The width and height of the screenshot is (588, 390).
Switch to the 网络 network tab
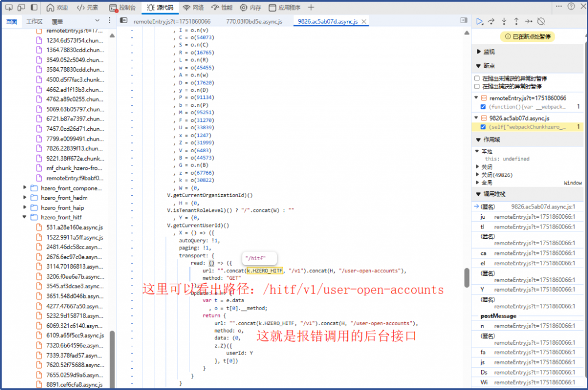(194, 7)
